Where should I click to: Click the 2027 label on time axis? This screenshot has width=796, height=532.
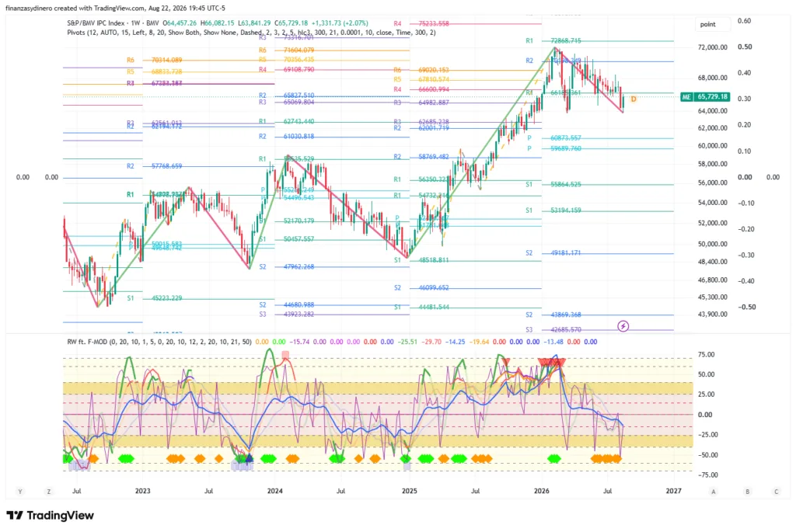point(674,491)
